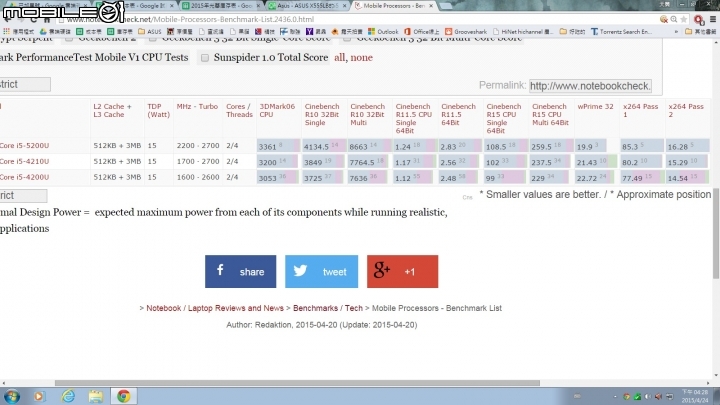Viewport: 720px width, 405px height.
Task: Click the red extension icon in Chrome toolbar
Action: point(699,20)
